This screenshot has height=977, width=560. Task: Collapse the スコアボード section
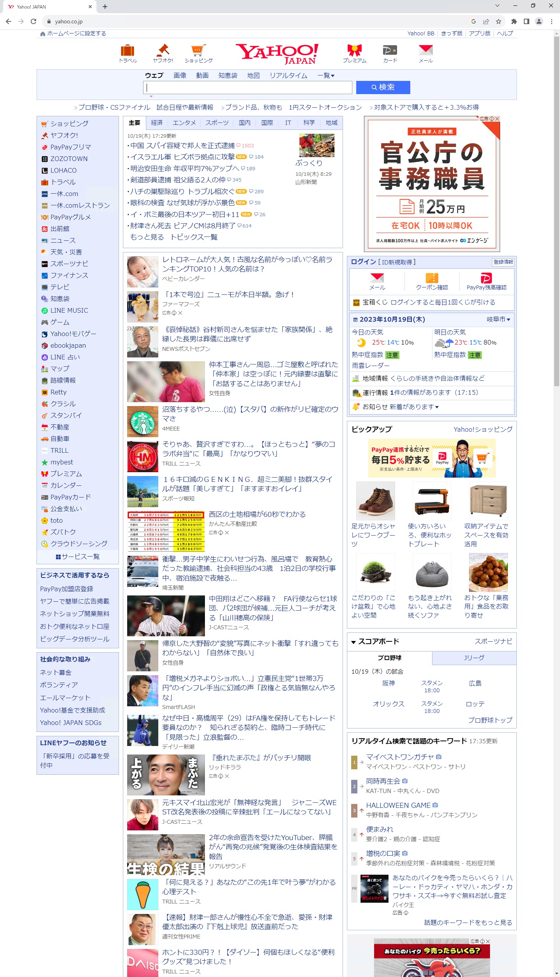(x=353, y=642)
